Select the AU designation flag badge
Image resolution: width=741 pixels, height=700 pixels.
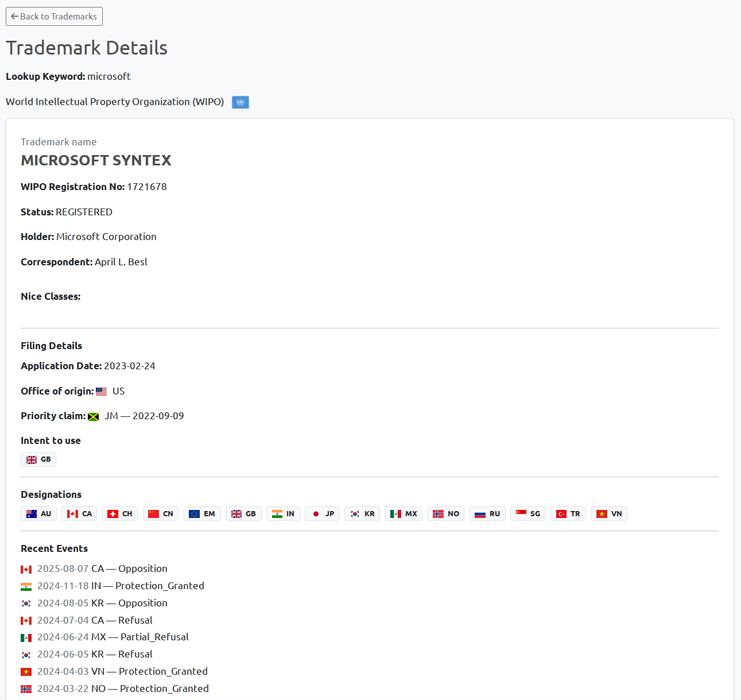(38, 513)
